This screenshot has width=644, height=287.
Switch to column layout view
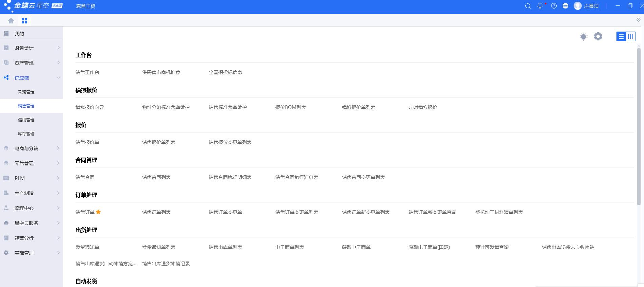point(631,36)
